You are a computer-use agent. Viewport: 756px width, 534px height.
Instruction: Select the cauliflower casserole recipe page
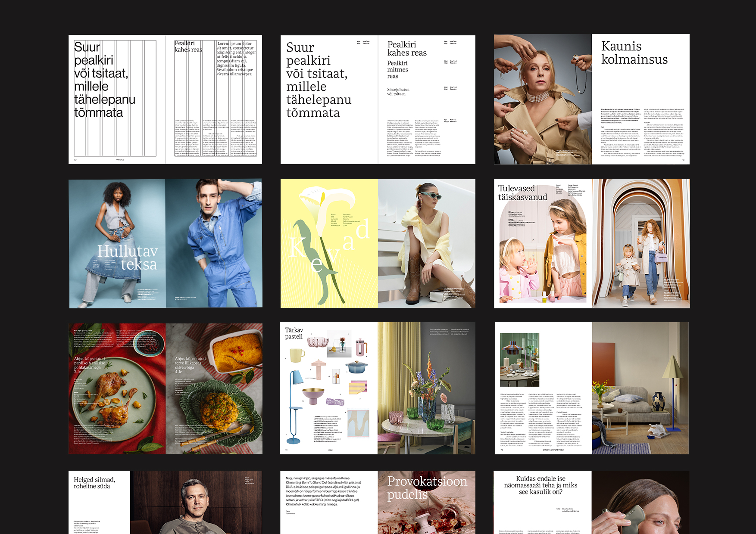click(x=214, y=388)
